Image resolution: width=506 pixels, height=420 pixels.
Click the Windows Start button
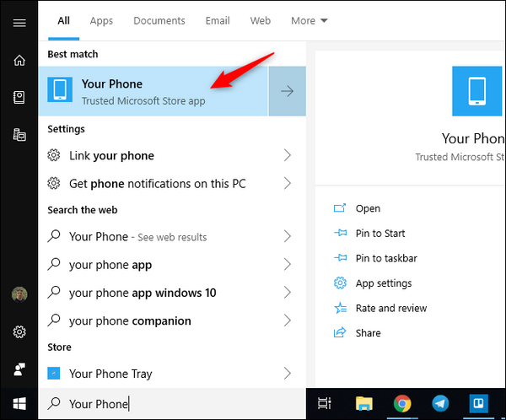19,404
